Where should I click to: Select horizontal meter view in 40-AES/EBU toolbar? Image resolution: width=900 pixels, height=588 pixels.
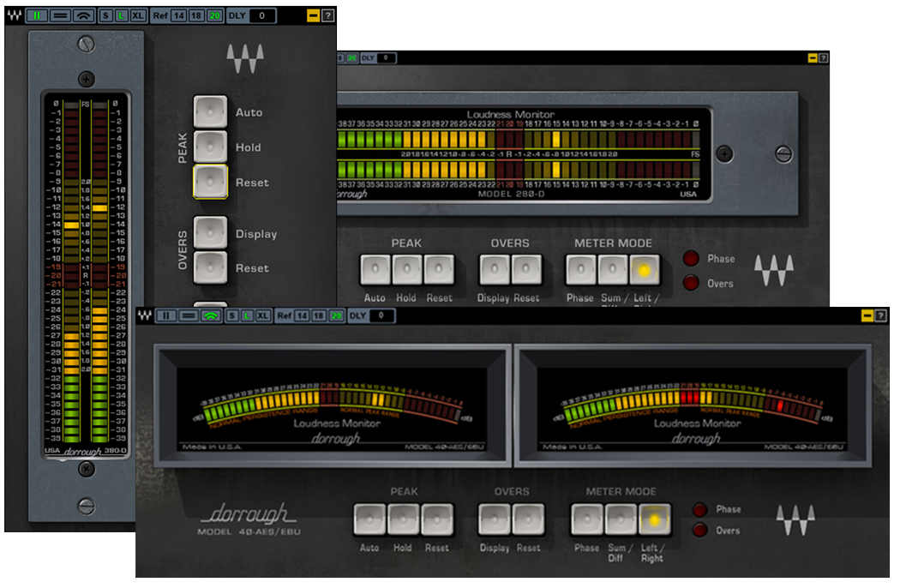[x=189, y=315]
